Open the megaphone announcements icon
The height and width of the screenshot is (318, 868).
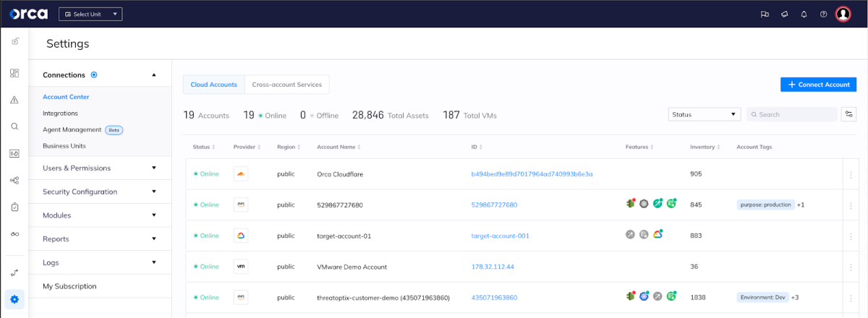point(784,14)
